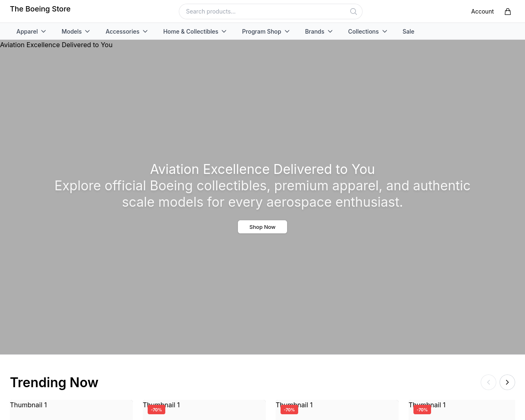Viewport: 525px width, 420px height.
Task: Expand the Collections menu
Action: click(x=367, y=32)
